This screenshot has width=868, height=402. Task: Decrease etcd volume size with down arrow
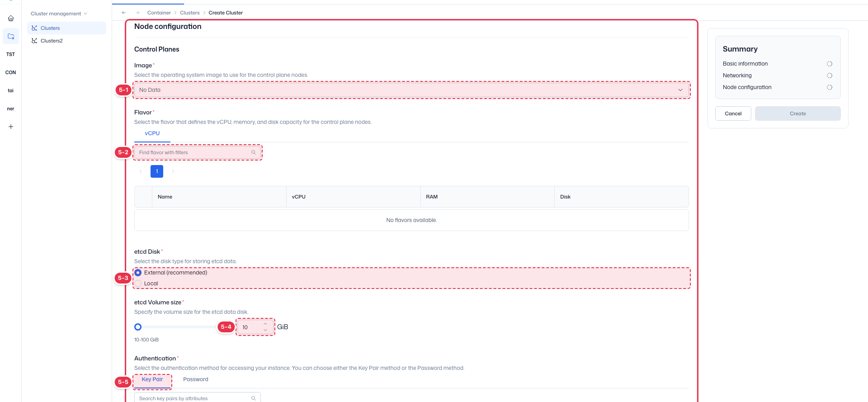click(265, 330)
